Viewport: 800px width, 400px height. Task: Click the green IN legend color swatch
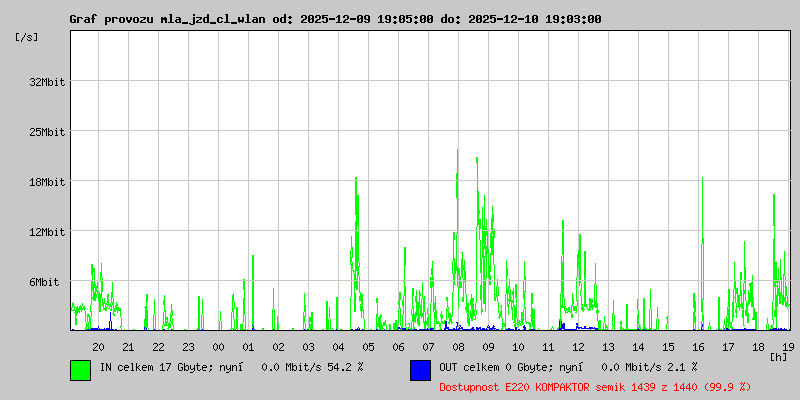(x=80, y=369)
